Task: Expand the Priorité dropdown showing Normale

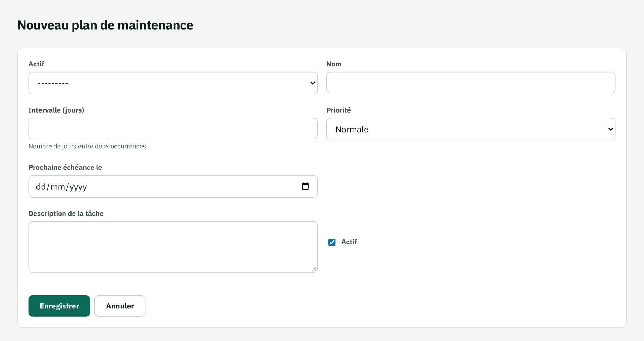Action: (471, 129)
